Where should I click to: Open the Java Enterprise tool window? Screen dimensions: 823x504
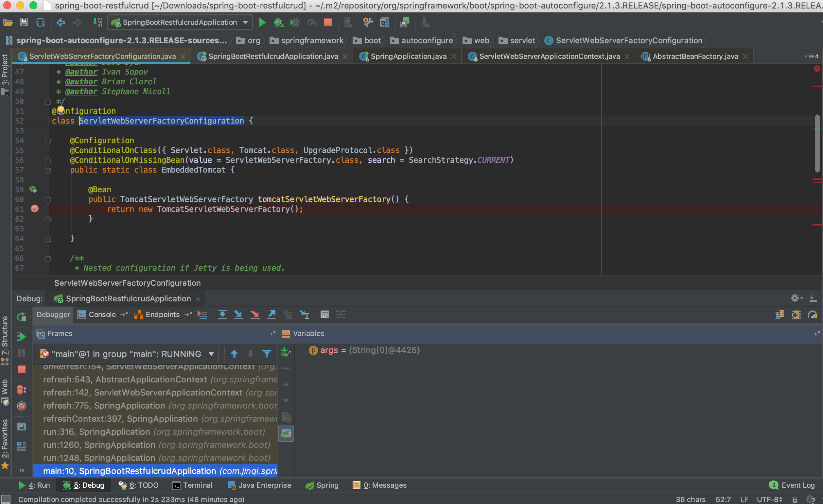pos(259,485)
